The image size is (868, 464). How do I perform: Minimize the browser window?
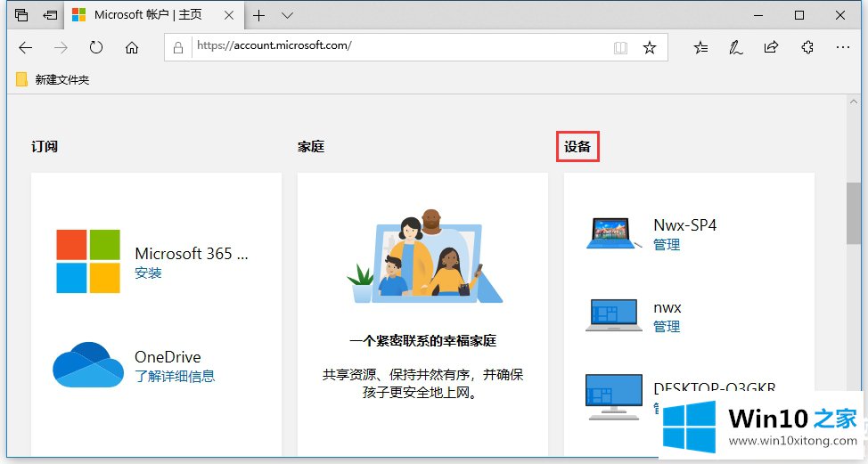pos(758,15)
